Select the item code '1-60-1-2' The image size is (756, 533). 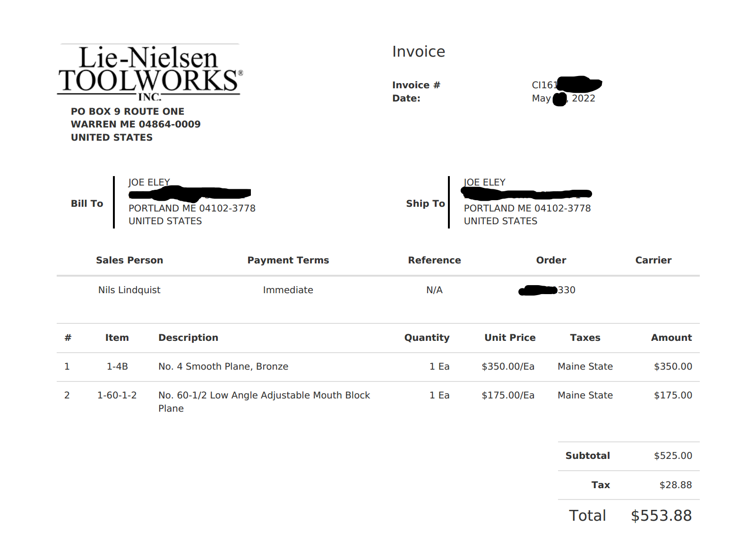click(117, 395)
